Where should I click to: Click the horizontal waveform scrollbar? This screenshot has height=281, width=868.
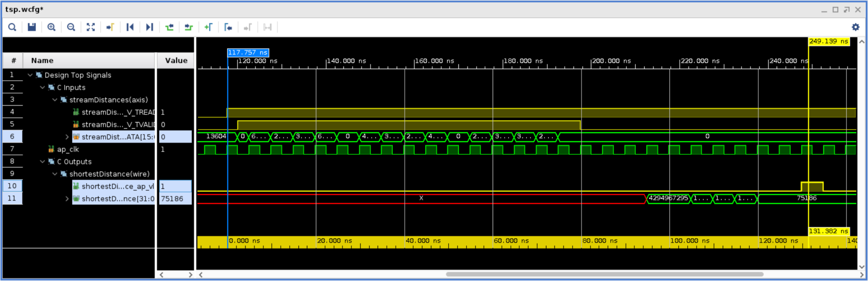604,274
